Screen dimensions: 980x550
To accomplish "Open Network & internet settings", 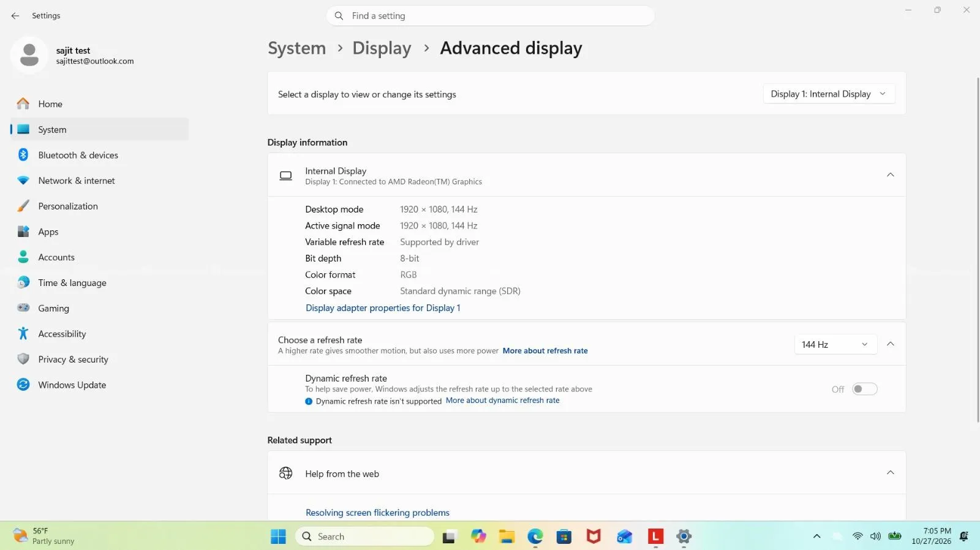I will pos(99,181).
